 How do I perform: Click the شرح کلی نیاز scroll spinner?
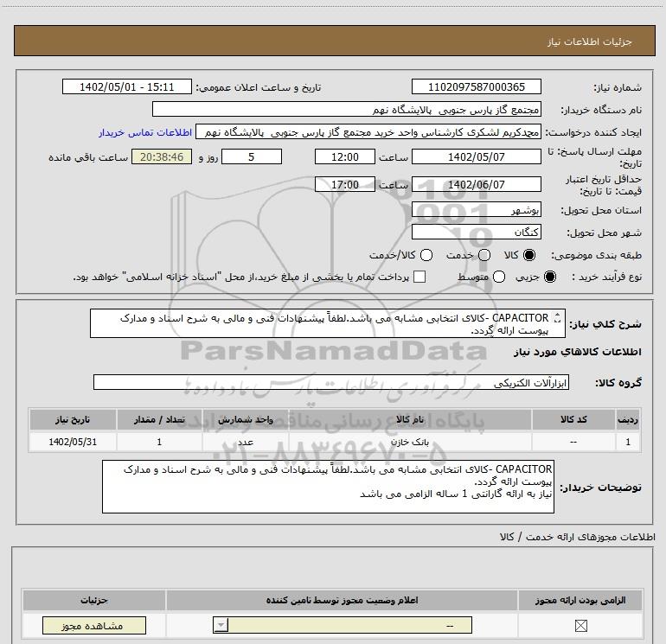(557, 318)
